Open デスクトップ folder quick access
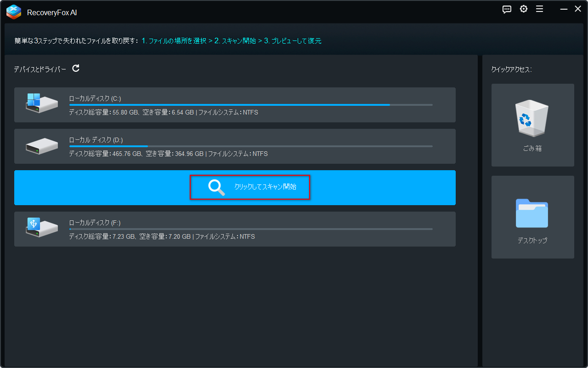Viewport: 588px width, 368px height. pyautogui.click(x=532, y=217)
